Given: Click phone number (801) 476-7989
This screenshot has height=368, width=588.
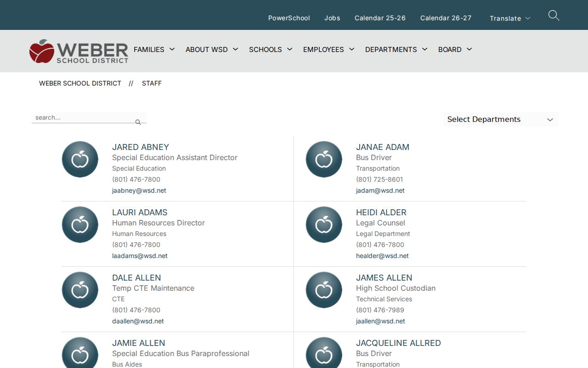Looking at the screenshot, I should 380,310.
